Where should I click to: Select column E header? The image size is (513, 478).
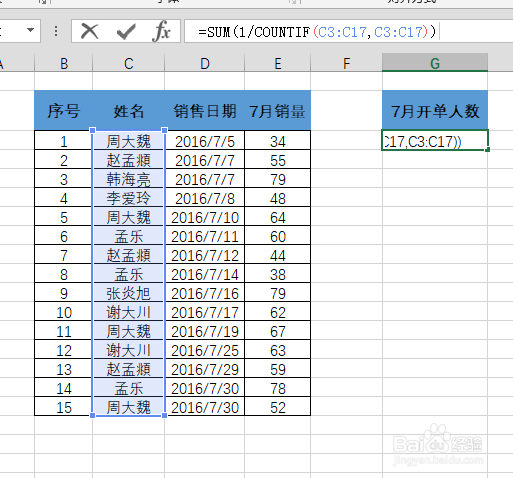click(x=278, y=63)
